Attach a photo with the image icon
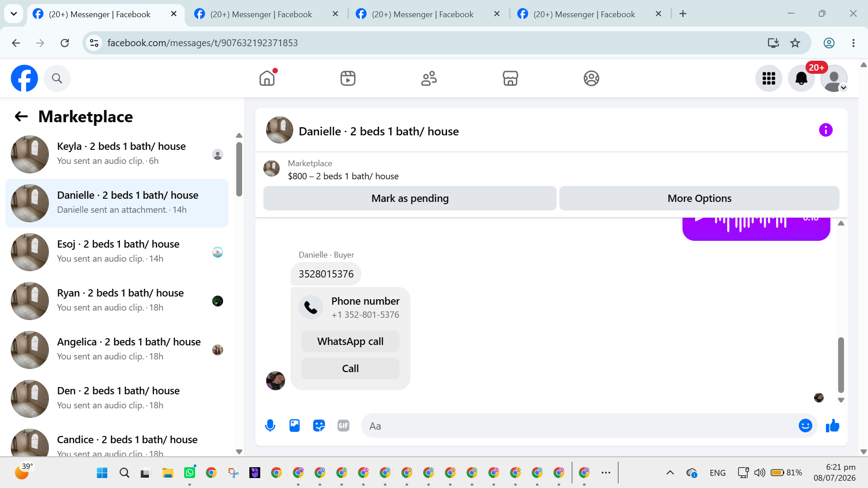This screenshot has height=488, width=868. pos(295,426)
